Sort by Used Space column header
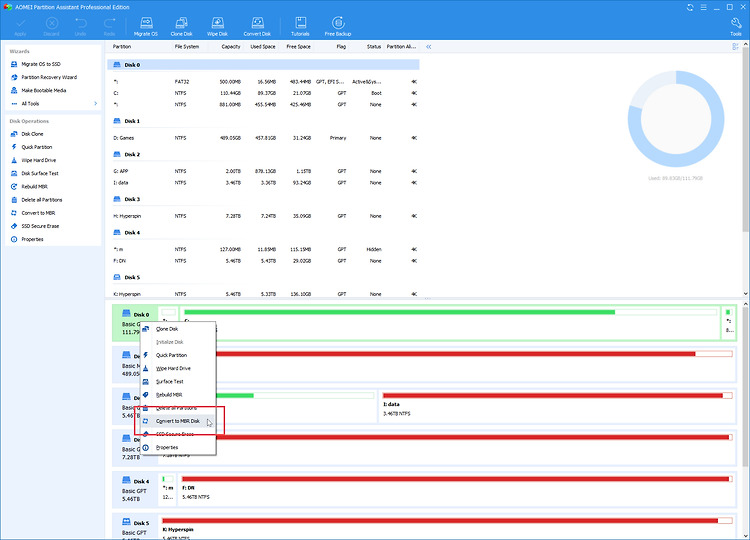The width and height of the screenshot is (750, 540). click(263, 47)
